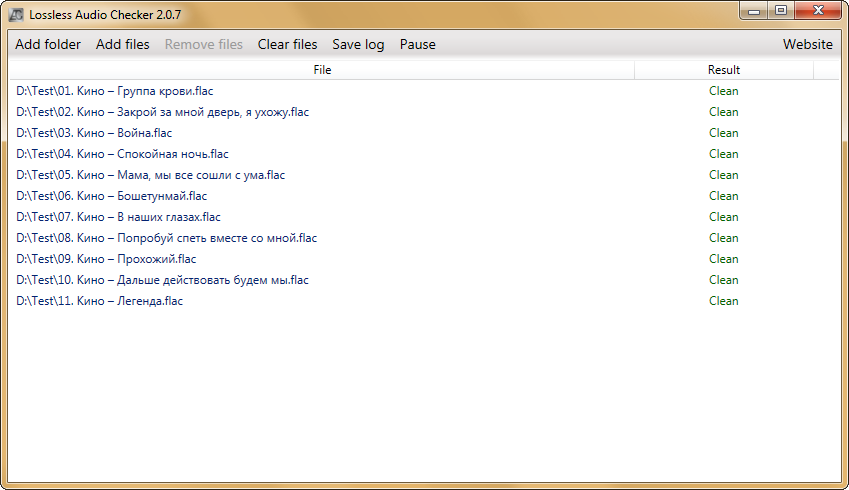Select 06. Кино – Бошетунмай.flac row

click(112, 196)
